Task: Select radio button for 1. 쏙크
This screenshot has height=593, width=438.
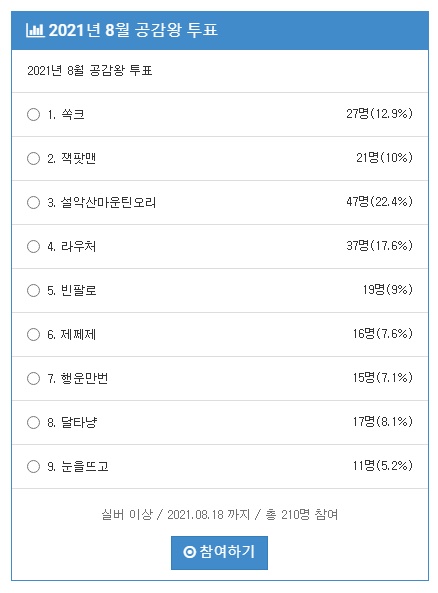Action: click(x=33, y=114)
